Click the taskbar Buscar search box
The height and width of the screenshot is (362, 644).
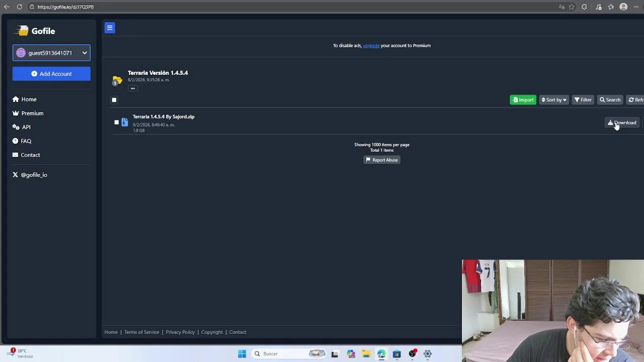coord(289,354)
